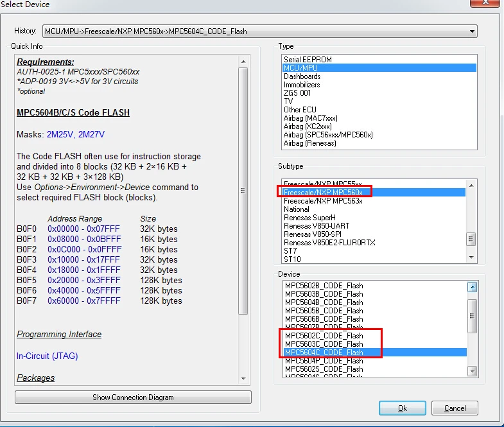Click Quick Info scroll down arrow

click(x=243, y=379)
